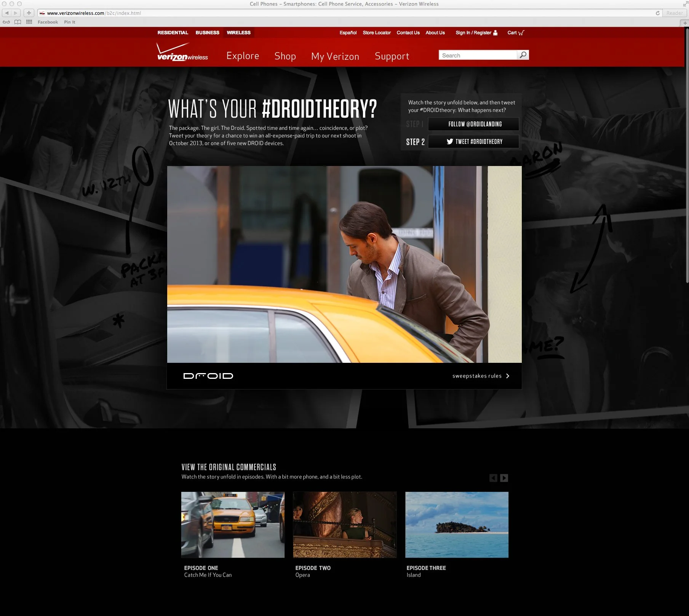689x616 pixels.
Task: Open the Store Locator link
Action: point(377,33)
